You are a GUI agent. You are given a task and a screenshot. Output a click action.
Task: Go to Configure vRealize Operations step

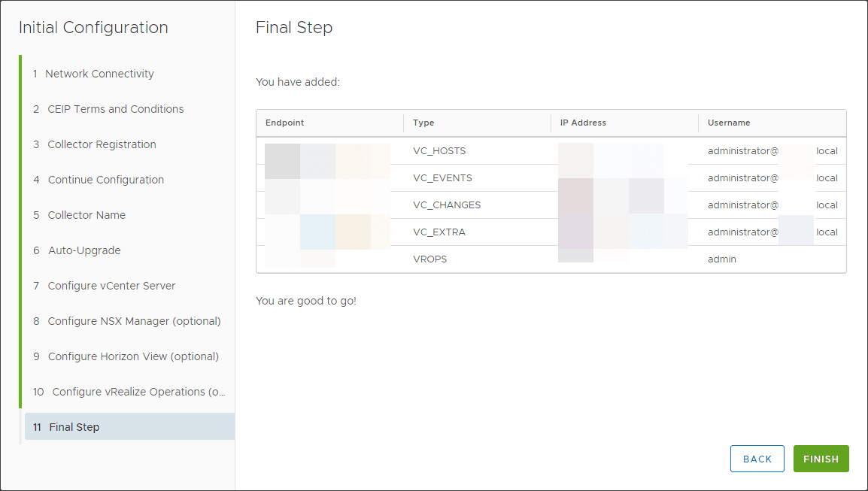point(138,392)
